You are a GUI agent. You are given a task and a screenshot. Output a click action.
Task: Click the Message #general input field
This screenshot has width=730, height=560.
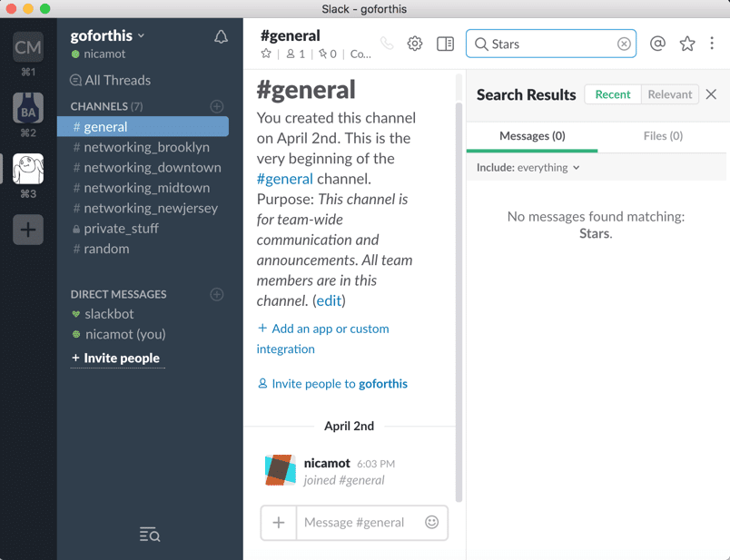pyautogui.click(x=359, y=522)
